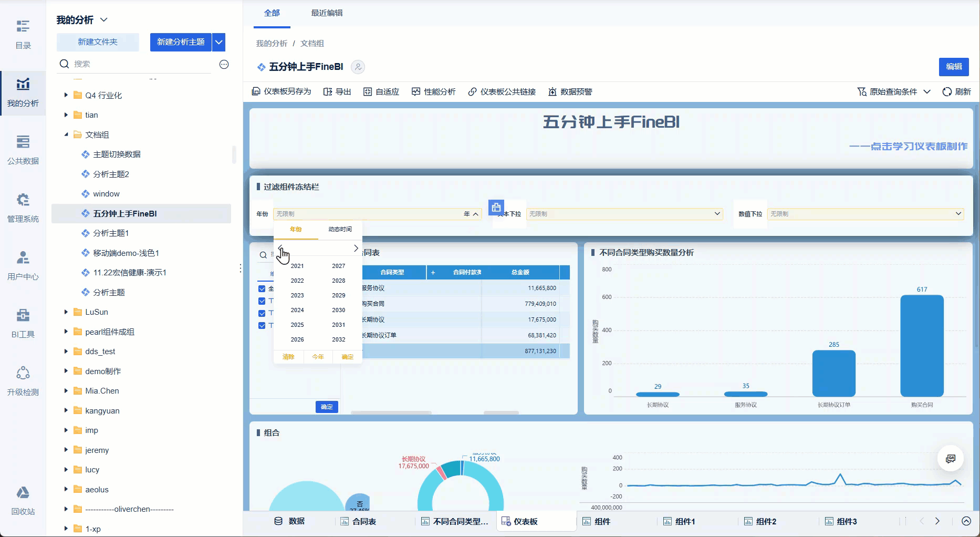Expand the Q4 行业化 folder
The width and height of the screenshot is (980, 537).
66,95
